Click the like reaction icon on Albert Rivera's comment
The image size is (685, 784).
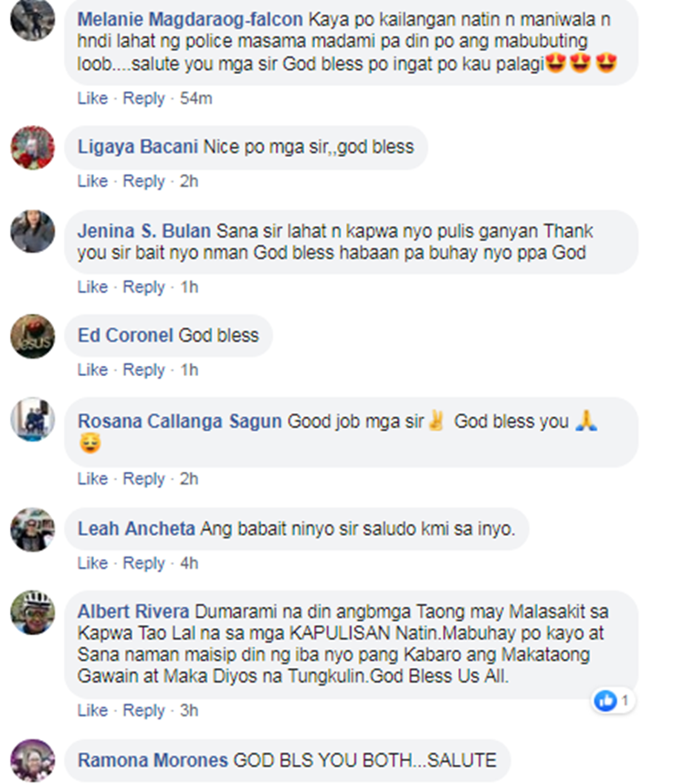[606, 701]
